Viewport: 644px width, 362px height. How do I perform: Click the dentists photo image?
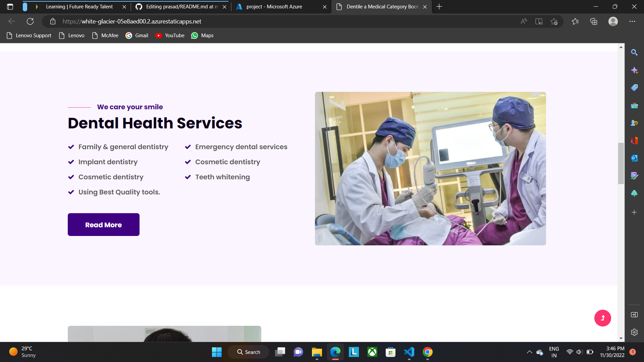tap(430, 169)
